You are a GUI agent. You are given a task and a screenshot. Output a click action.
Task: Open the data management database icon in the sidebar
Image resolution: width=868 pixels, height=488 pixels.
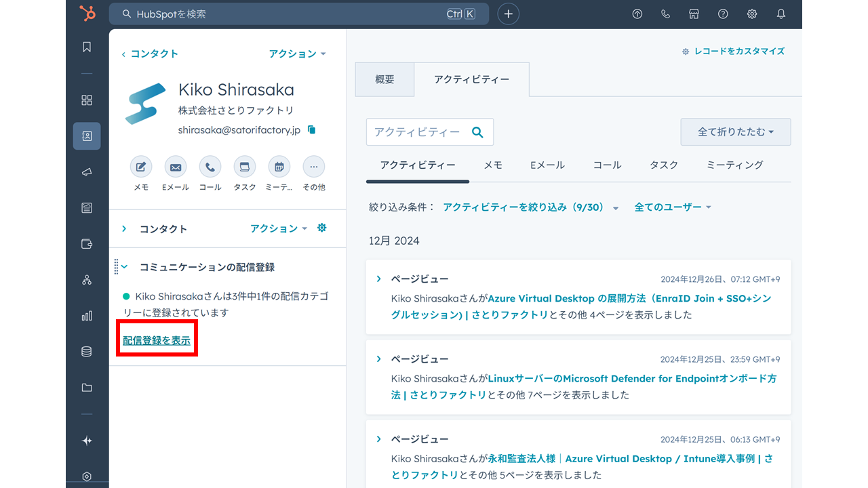click(87, 352)
